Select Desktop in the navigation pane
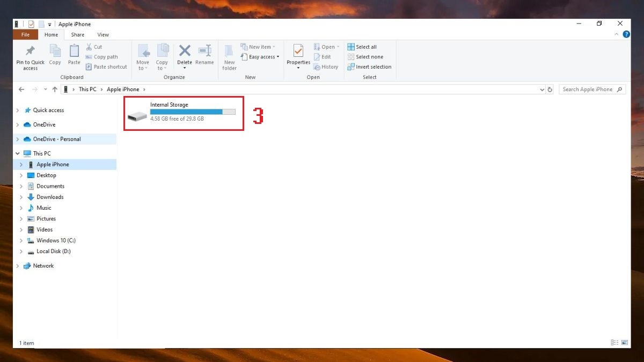Screen dimensions: 644x362 pos(46,175)
